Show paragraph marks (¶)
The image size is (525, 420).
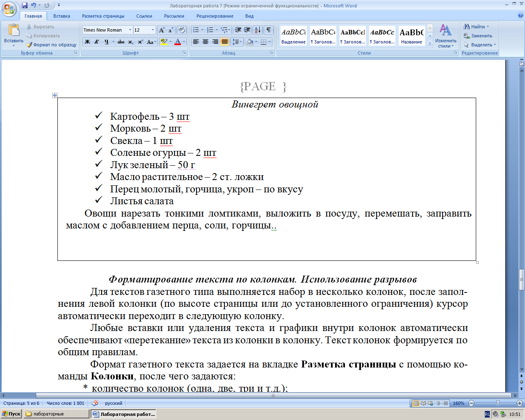[269, 30]
